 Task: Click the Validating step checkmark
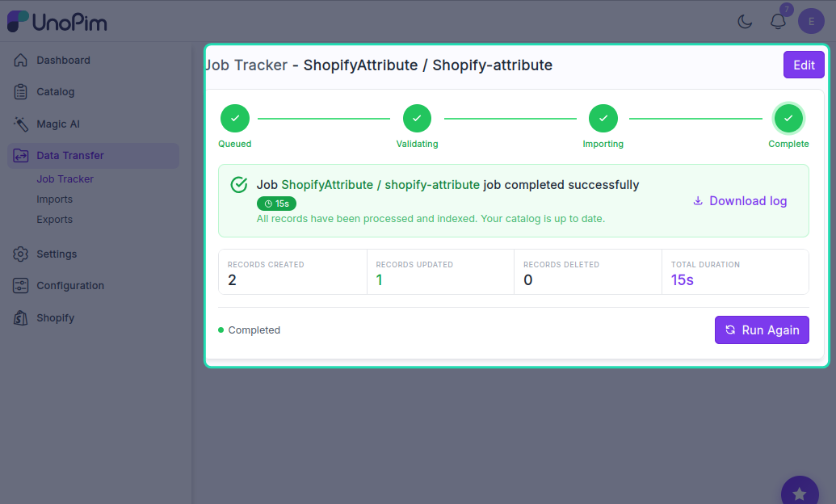[x=417, y=119]
